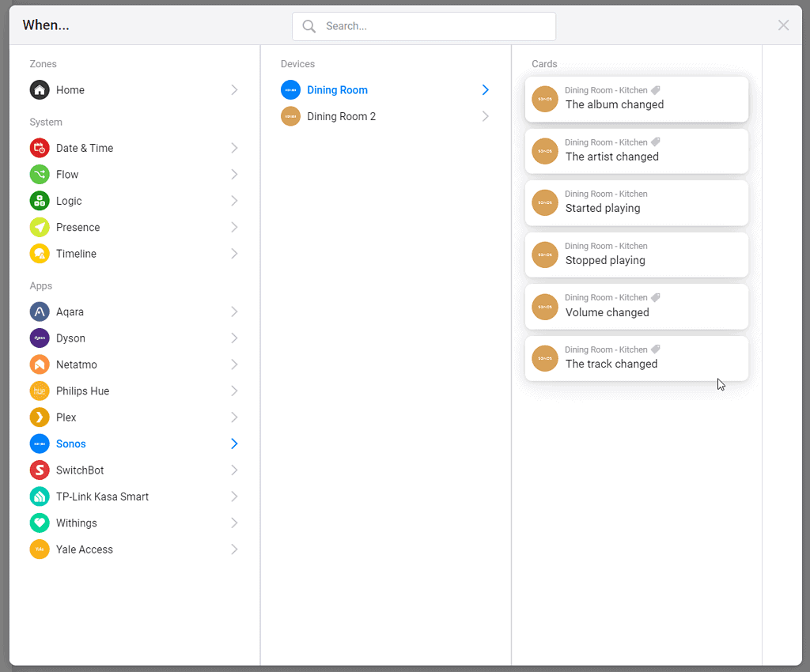This screenshot has height=672, width=810.
Task: Click the Logic app icon
Action: (x=40, y=201)
